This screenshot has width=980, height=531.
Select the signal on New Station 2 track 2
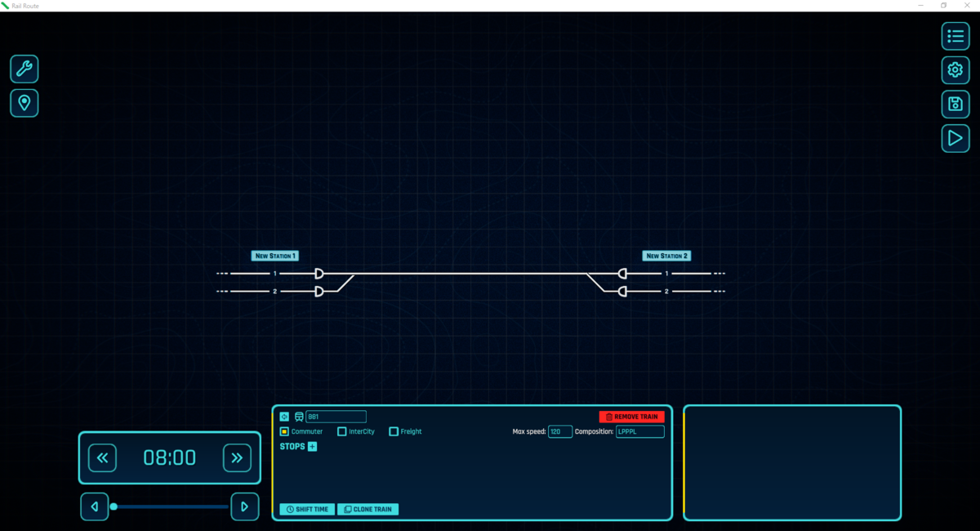pos(621,292)
